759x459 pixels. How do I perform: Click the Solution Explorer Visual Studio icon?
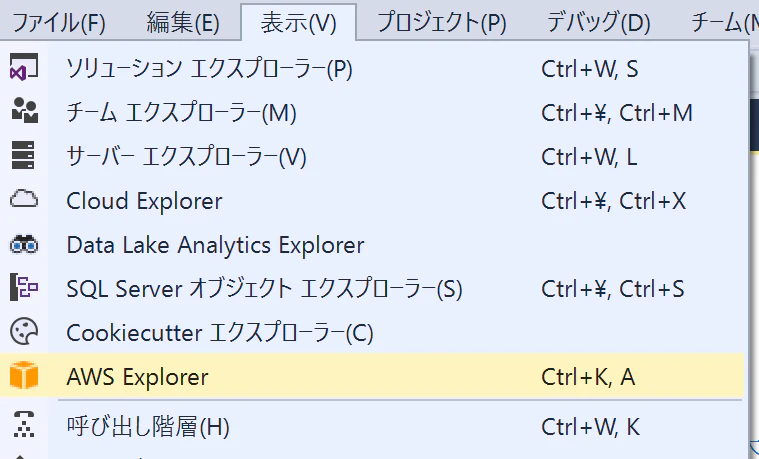24,67
